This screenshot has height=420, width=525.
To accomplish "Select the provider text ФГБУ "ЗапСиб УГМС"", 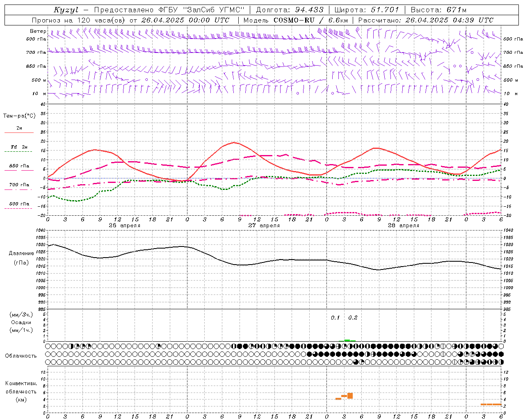I will coord(202,10).
